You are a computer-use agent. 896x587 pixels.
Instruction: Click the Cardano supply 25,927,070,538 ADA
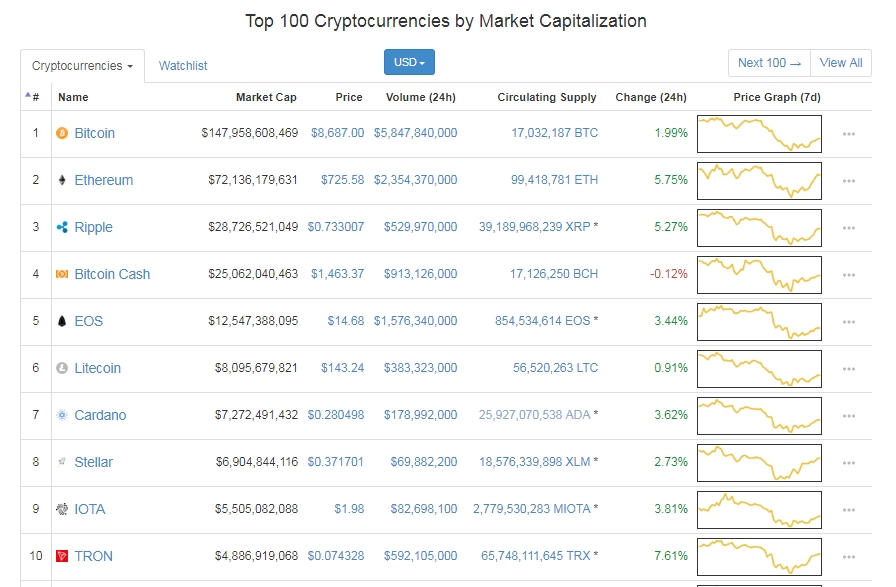[535, 415]
